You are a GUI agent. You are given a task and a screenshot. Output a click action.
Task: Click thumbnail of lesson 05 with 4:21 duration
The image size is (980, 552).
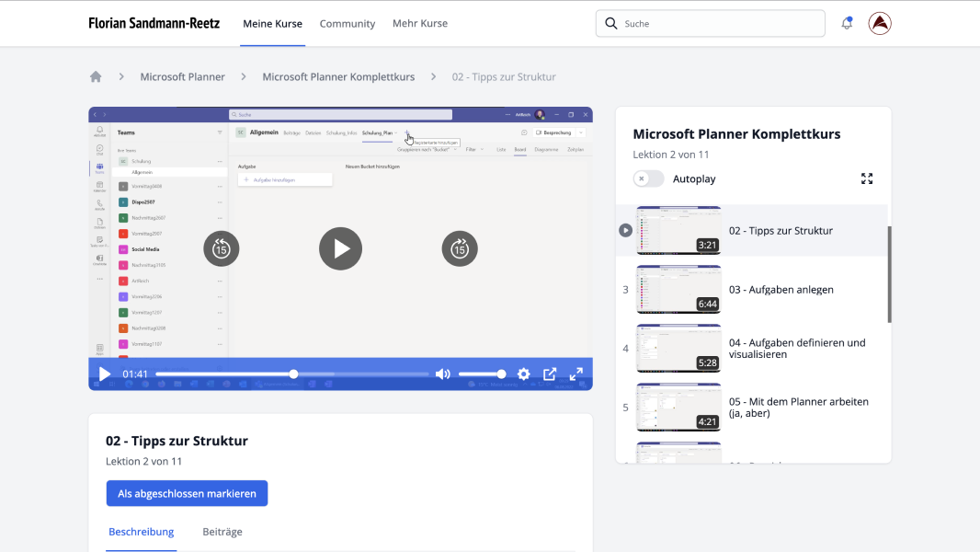[678, 407]
